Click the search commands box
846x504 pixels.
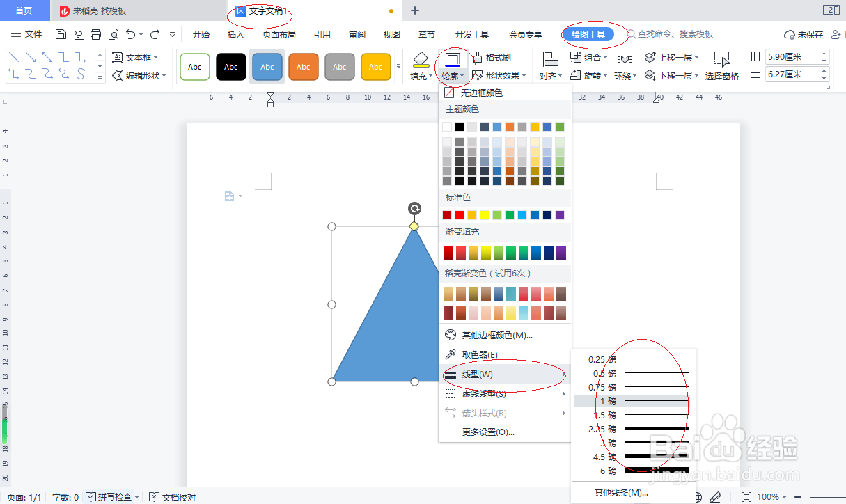671,34
